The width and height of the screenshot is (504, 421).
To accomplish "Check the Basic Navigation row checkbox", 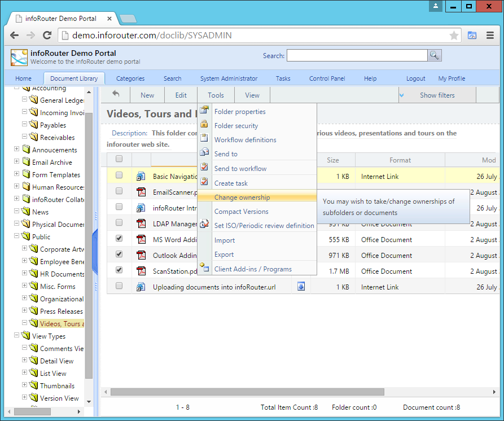I will 119,175.
